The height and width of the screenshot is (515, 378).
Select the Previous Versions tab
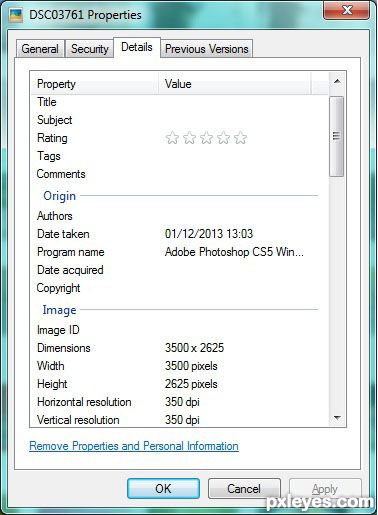coord(207,49)
